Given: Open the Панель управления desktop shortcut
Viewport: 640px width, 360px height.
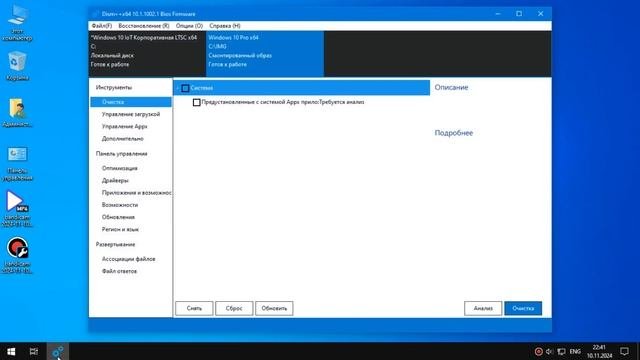Looking at the screenshot, I should [x=17, y=163].
